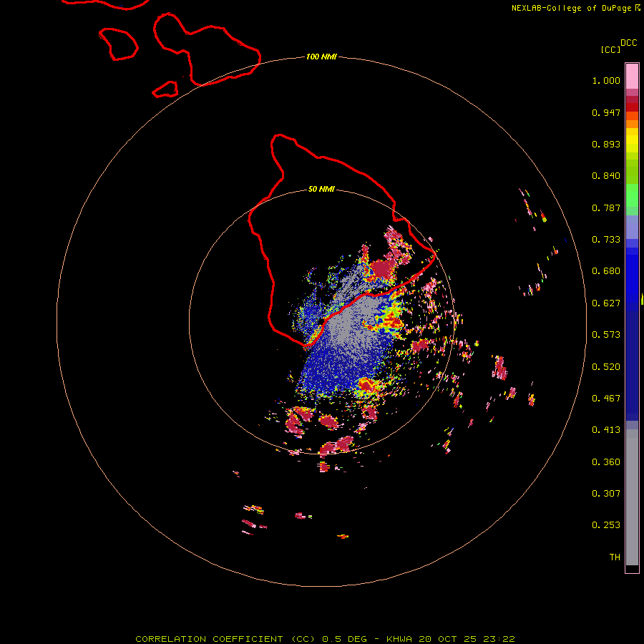Screen dimensions: 644x644
Task: Click the [CC] units label above color bar
Action: (x=610, y=49)
